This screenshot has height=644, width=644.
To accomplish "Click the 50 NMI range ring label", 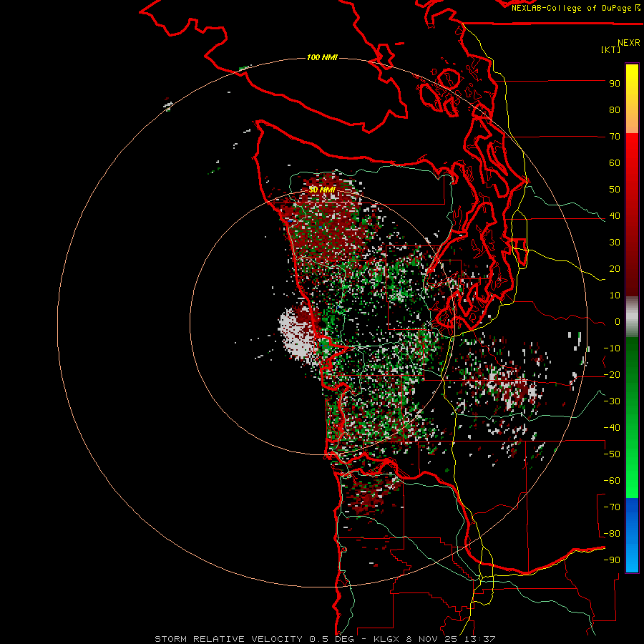I will tap(322, 190).
